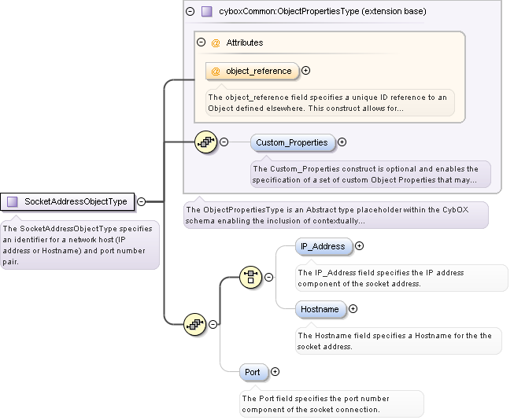Click the lower sequence compositor icon before Port
The width and height of the screenshot is (514, 420).
click(x=194, y=323)
